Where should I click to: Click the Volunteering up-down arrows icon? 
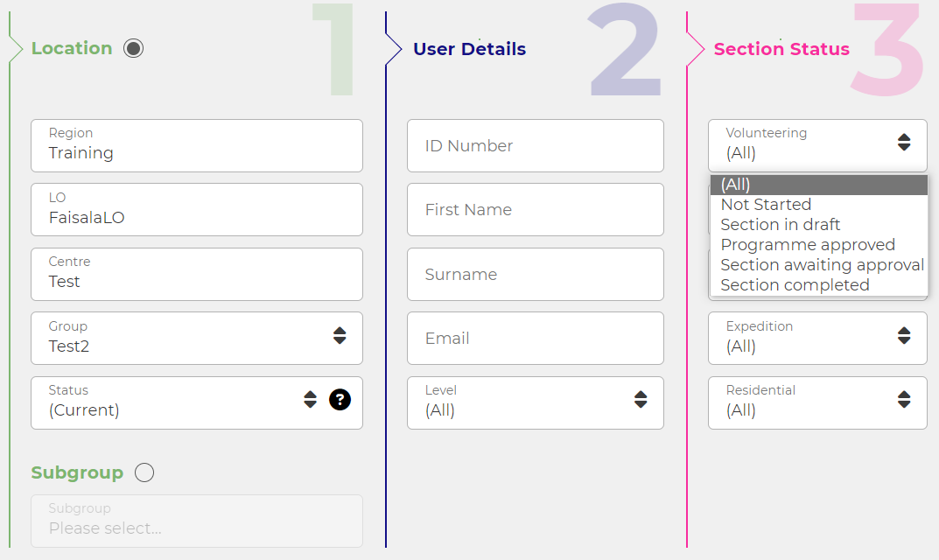point(904,142)
